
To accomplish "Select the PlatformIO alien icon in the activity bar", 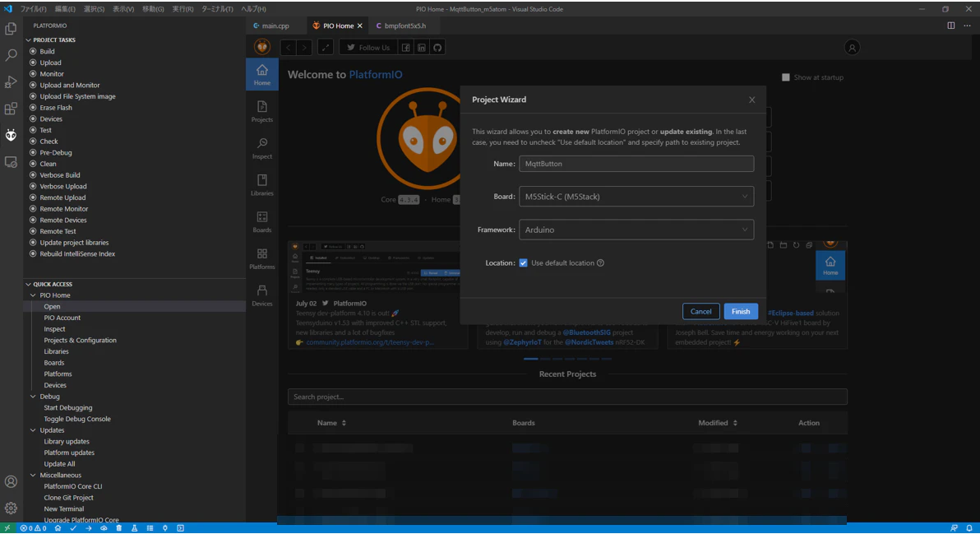I will [11, 135].
